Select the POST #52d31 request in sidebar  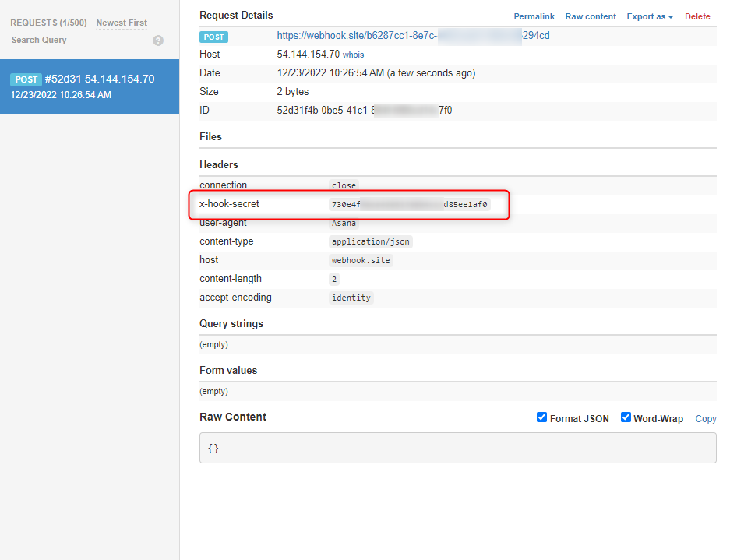click(90, 86)
